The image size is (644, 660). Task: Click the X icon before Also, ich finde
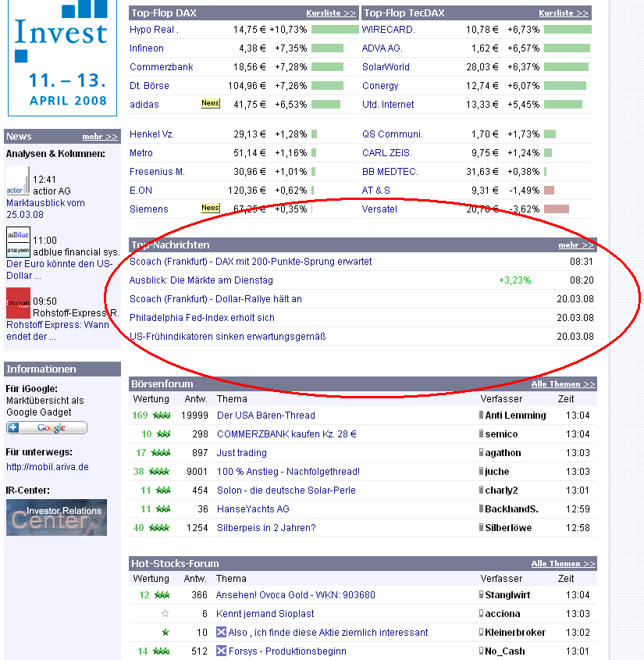pos(221,632)
